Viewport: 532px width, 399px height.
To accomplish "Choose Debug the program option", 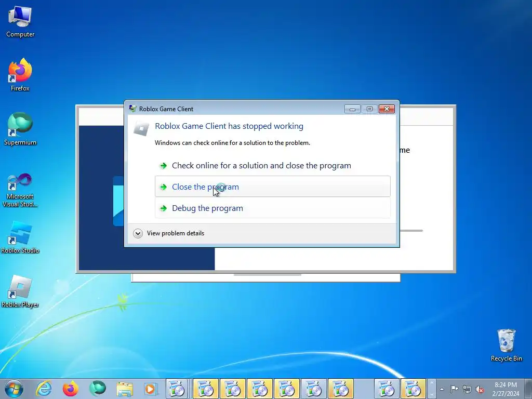I will [272, 208].
